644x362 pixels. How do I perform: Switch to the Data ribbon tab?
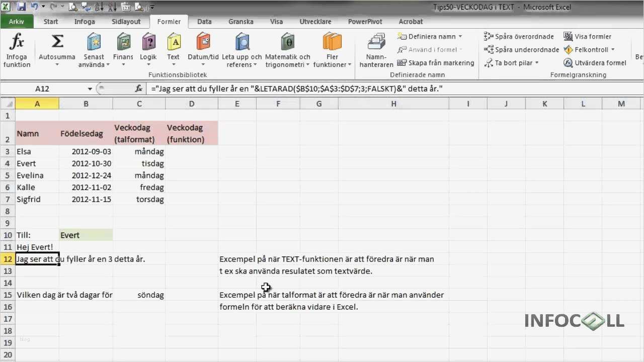(204, 22)
